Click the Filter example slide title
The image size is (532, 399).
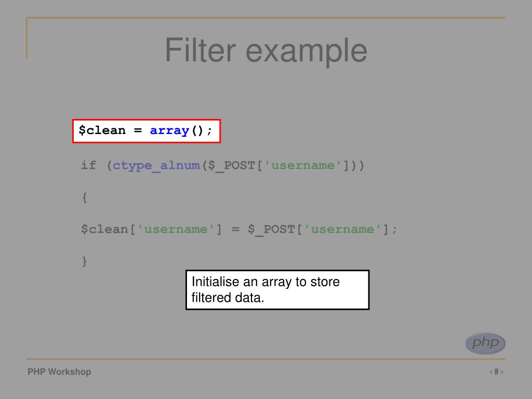point(265,51)
